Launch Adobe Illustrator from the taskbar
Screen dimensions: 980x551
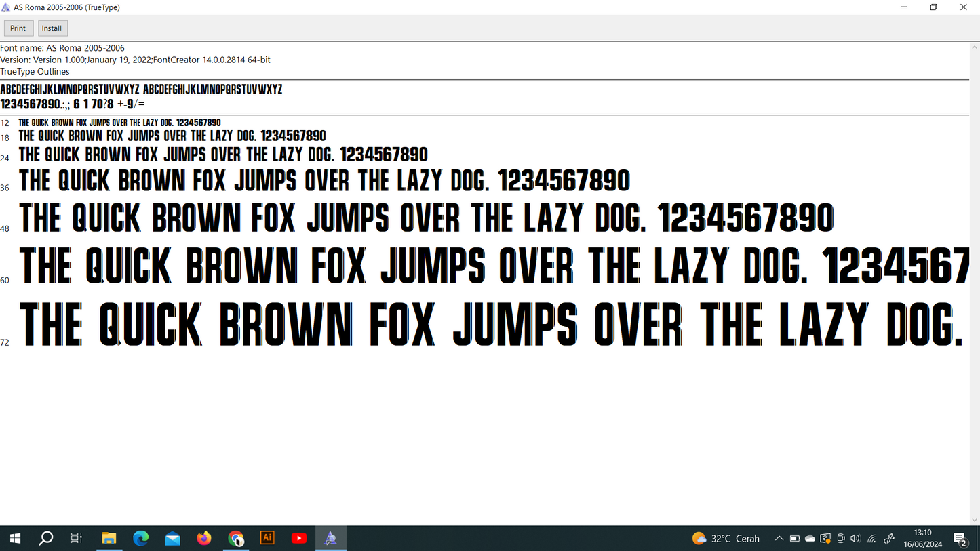(267, 537)
